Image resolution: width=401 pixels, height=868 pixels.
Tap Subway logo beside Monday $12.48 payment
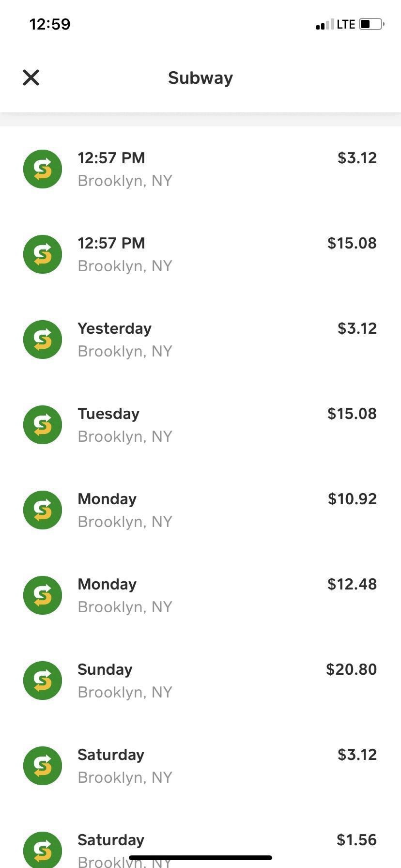[x=43, y=595]
